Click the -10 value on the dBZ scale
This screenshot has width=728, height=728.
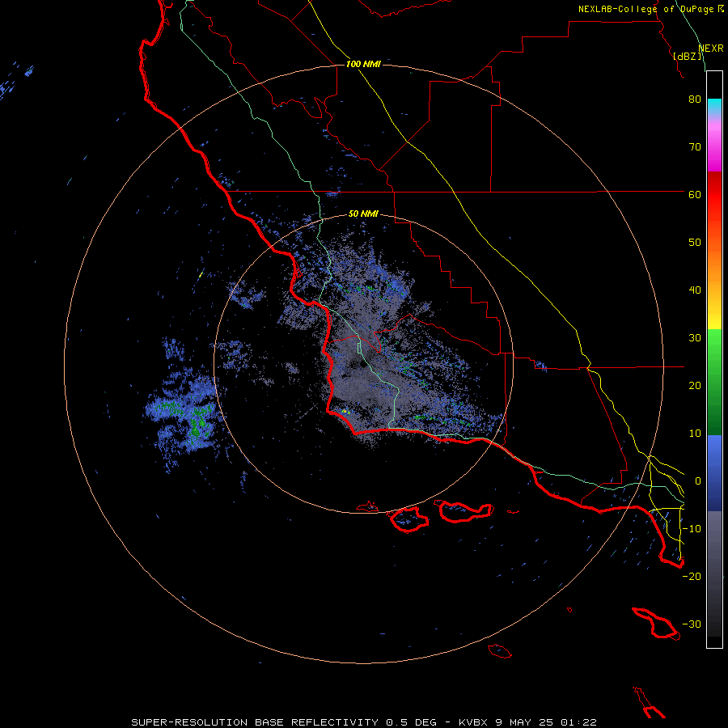[x=692, y=529]
